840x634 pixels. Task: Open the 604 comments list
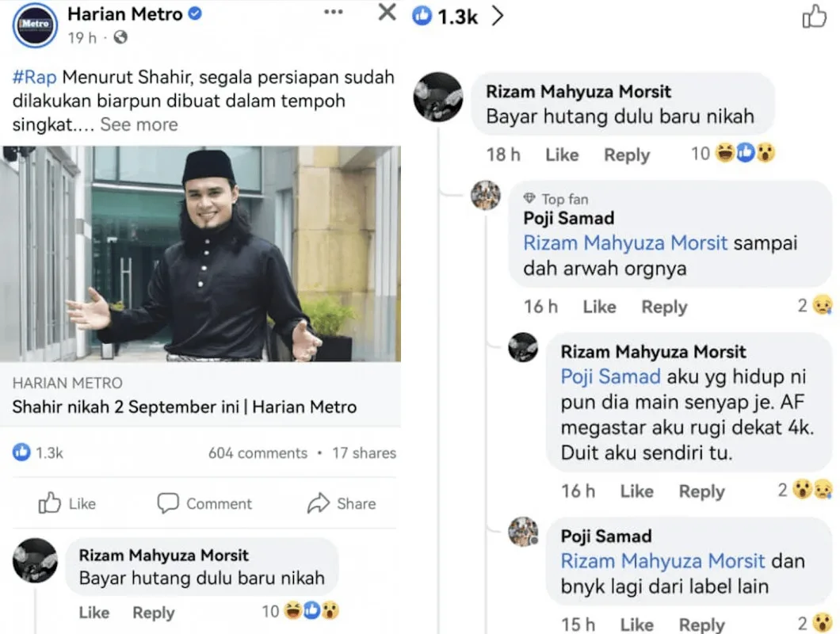(x=258, y=453)
